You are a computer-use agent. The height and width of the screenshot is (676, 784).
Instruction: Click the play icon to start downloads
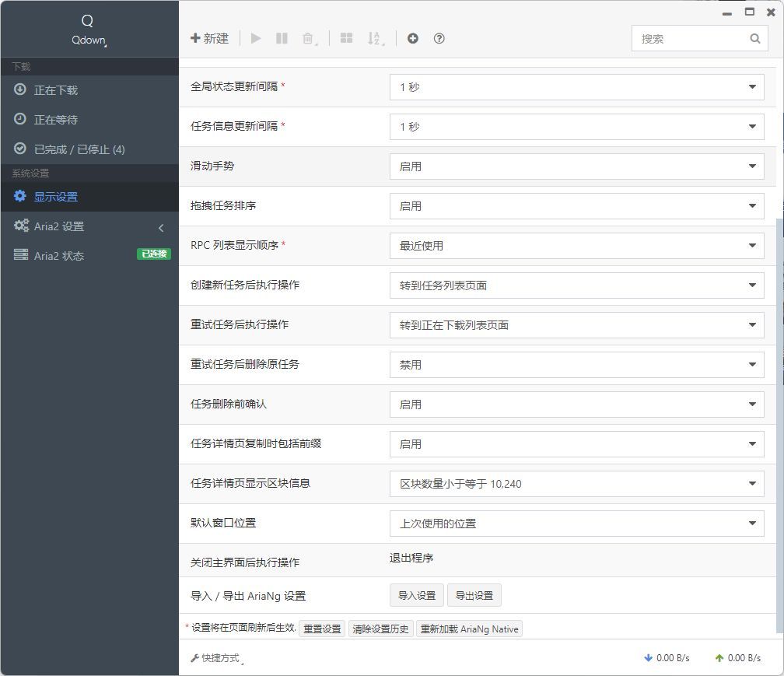point(256,37)
